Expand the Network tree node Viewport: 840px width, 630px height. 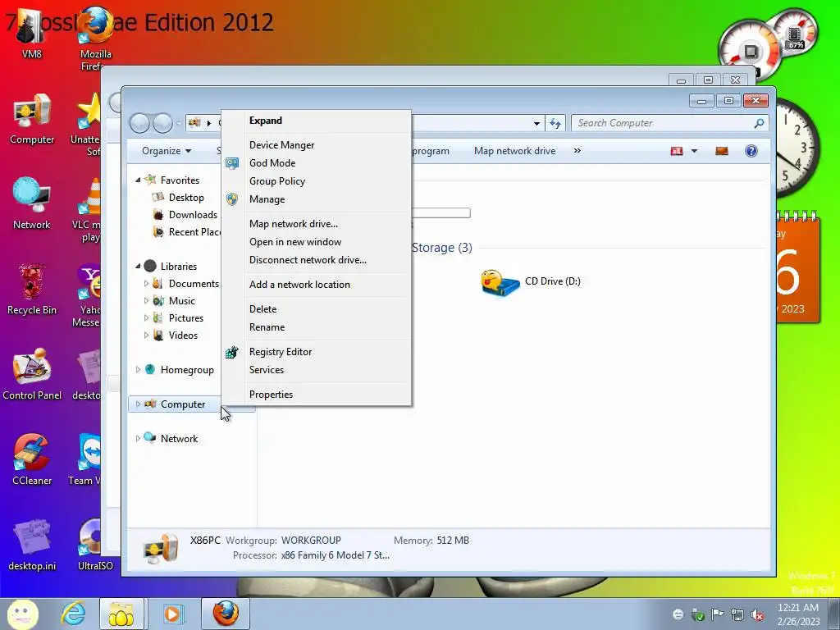click(138, 438)
